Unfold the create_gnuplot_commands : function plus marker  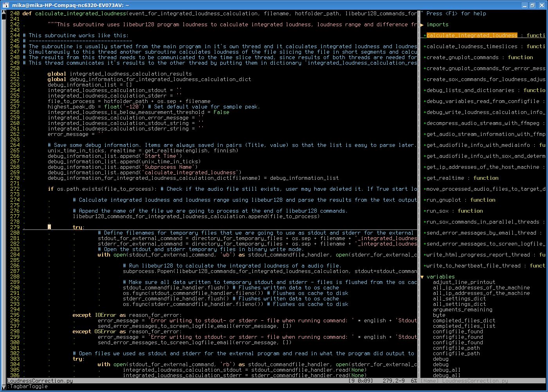(x=425, y=58)
